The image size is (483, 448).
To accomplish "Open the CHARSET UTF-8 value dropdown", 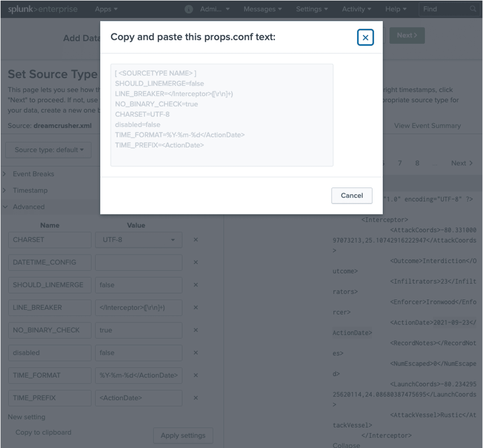I will click(x=139, y=240).
